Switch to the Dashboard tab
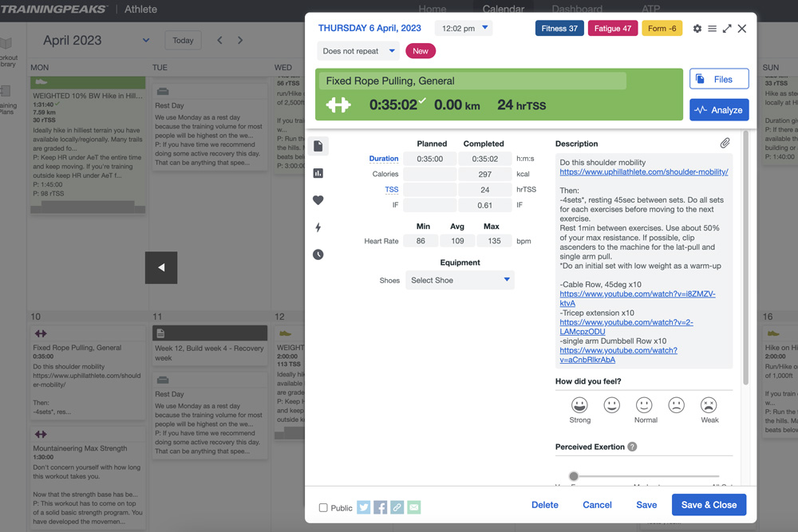 576,10
